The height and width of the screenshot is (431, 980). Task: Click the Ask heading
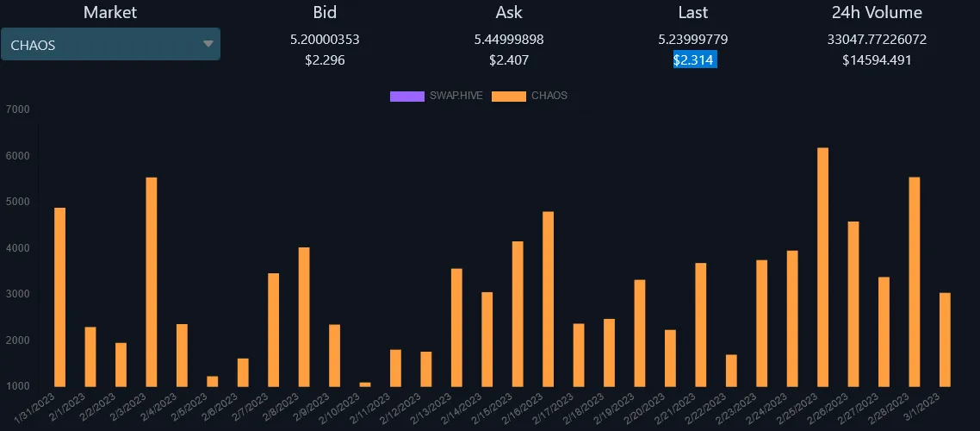[509, 12]
